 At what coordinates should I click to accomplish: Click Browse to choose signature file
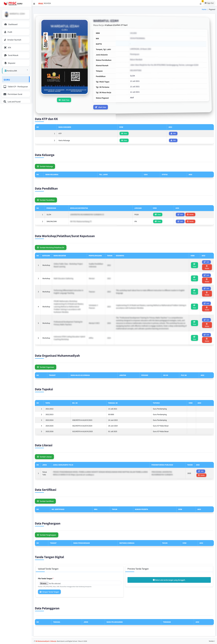pyautogui.click(x=44, y=583)
